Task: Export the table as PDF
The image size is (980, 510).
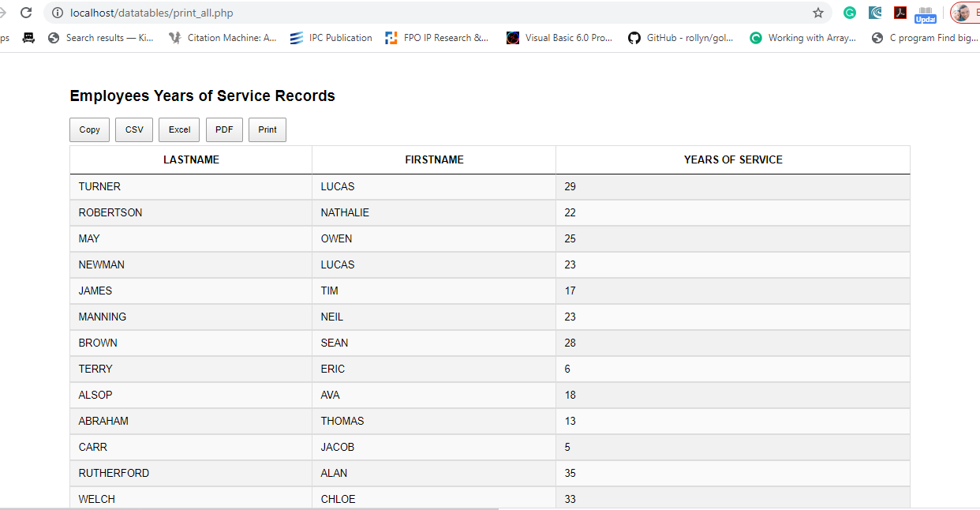Action: 224,129
